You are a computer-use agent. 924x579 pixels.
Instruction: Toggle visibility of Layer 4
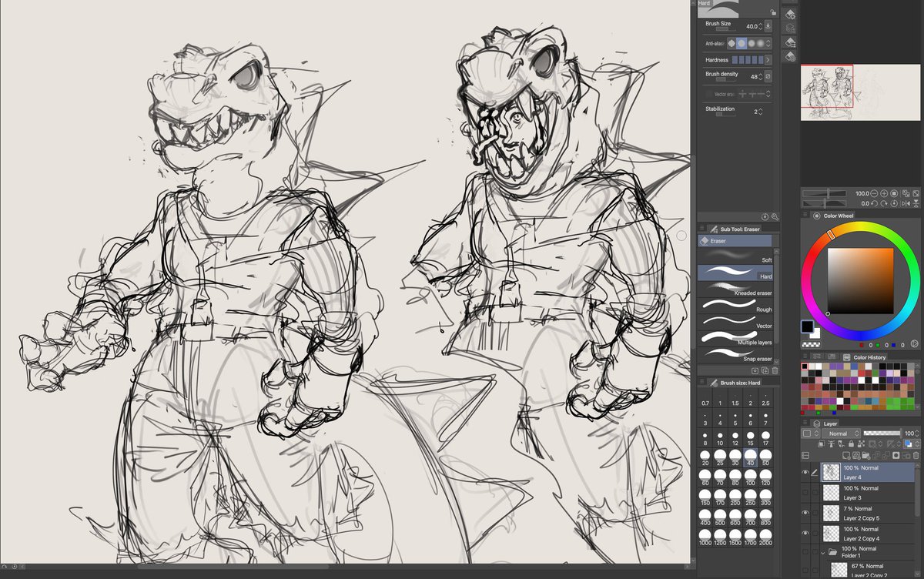[805, 472]
